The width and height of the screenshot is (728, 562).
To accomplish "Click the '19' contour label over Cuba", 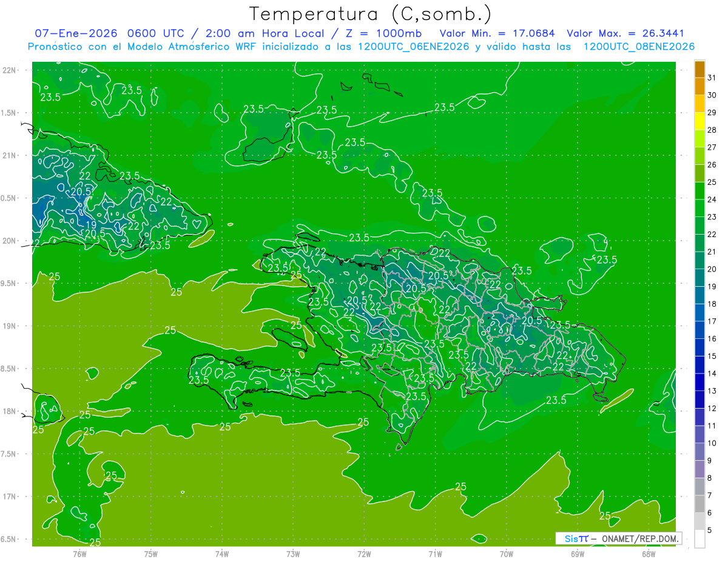I will click(x=91, y=225).
